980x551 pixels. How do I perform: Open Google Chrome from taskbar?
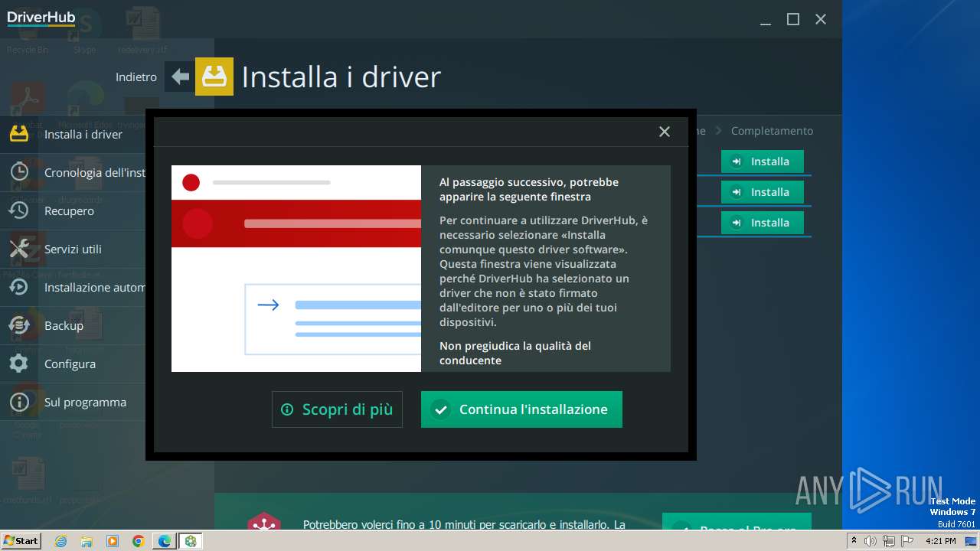pyautogui.click(x=139, y=541)
